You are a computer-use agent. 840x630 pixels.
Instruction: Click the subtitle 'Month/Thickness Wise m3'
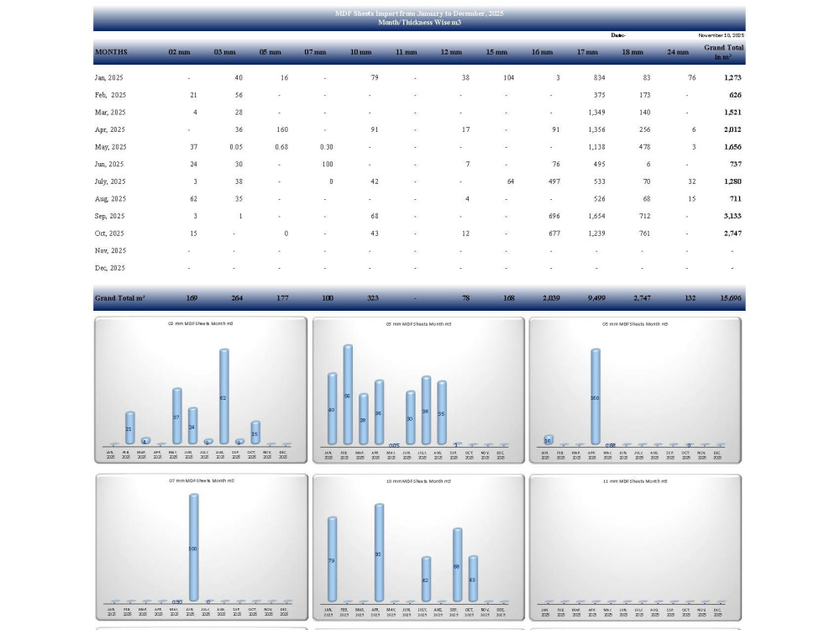point(419,23)
